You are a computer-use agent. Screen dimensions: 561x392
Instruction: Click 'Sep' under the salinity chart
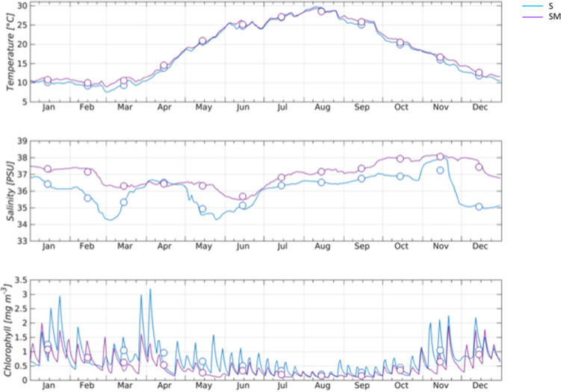pyautogui.click(x=362, y=246)
